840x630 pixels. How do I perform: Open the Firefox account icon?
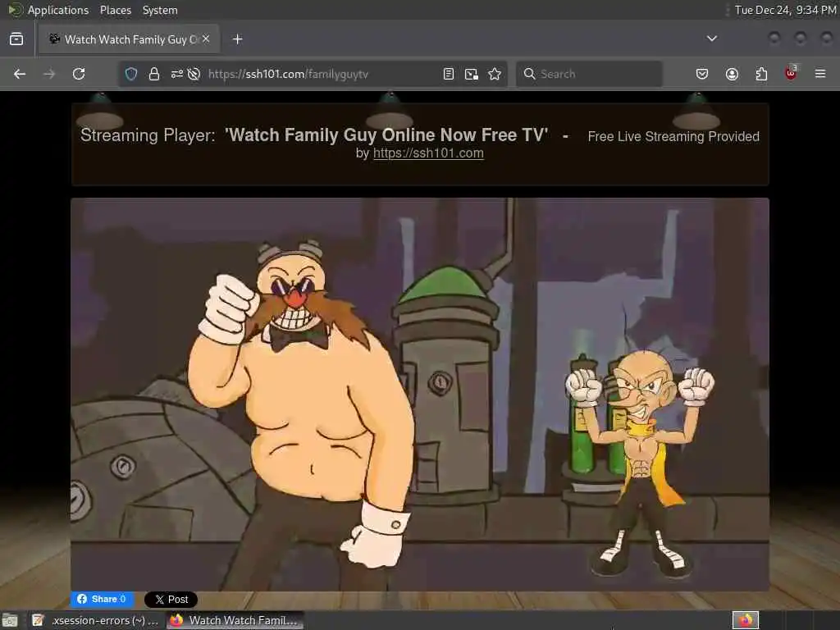click(x=732, y=74)
